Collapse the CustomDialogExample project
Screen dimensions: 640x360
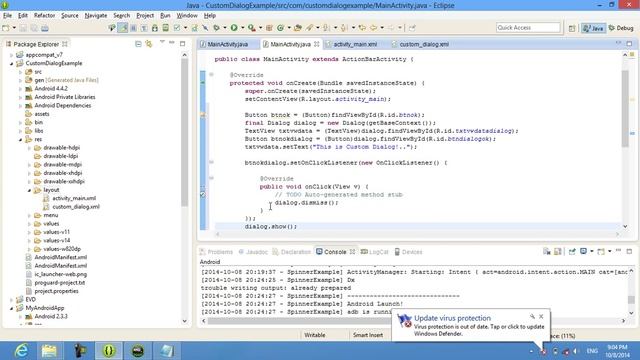(12, 63)
